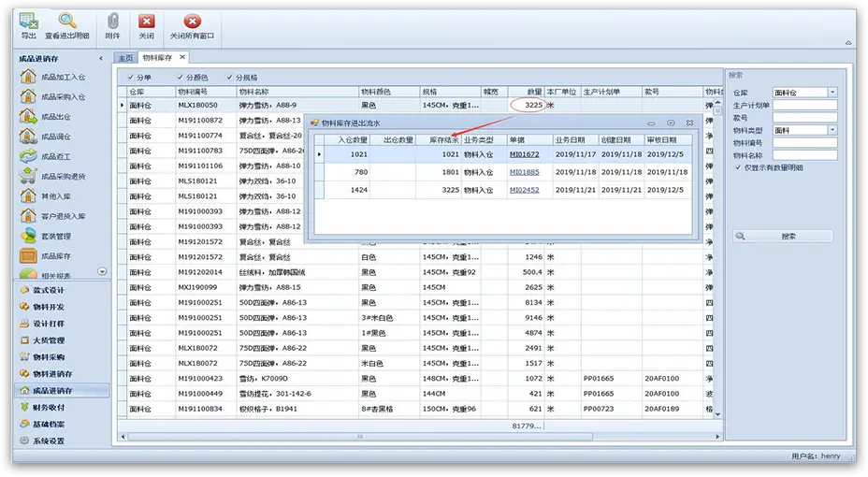Click the PP00723 production plan cell
Screen dimensions: 868x477
pyautogui.click(x=611, y=409)
